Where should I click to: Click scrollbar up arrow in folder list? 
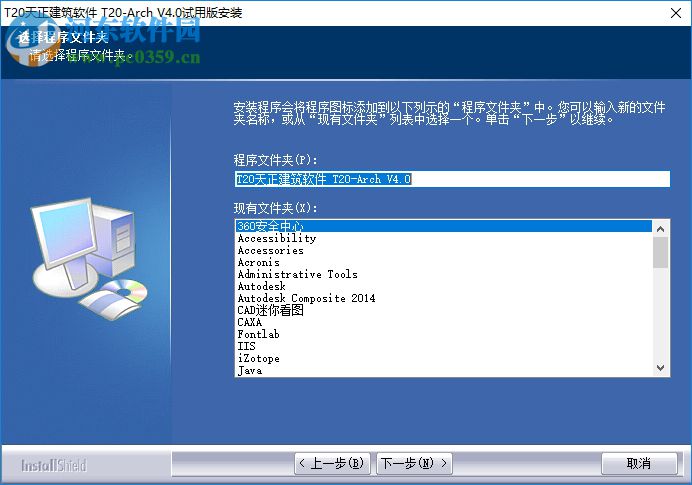660,229
